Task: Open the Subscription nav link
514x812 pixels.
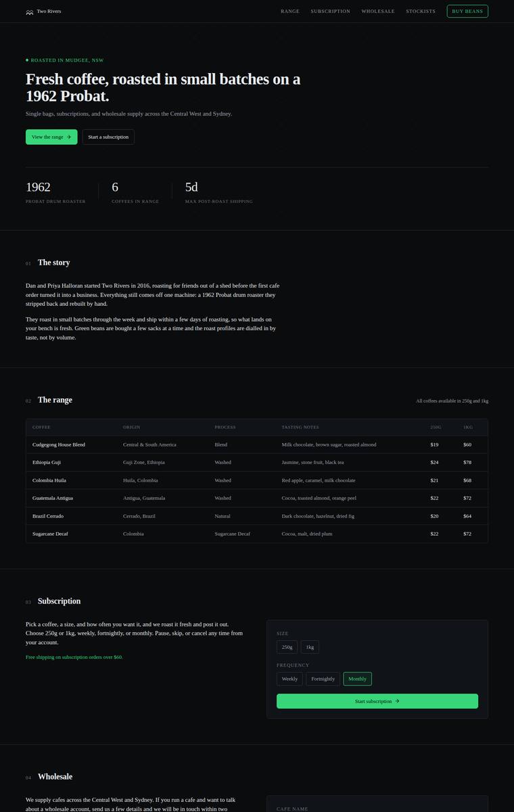Action: pos(331,12)
